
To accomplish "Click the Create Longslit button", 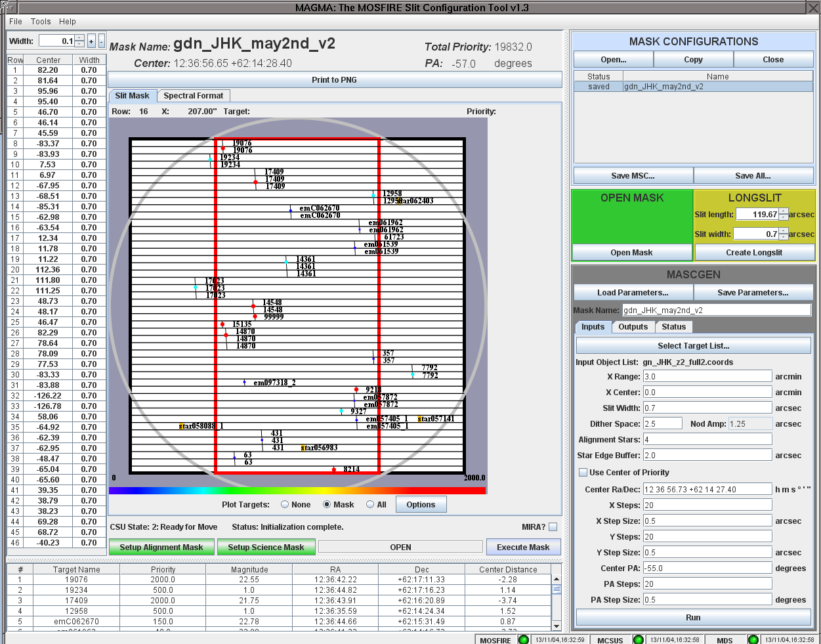I will coord(755,253).
